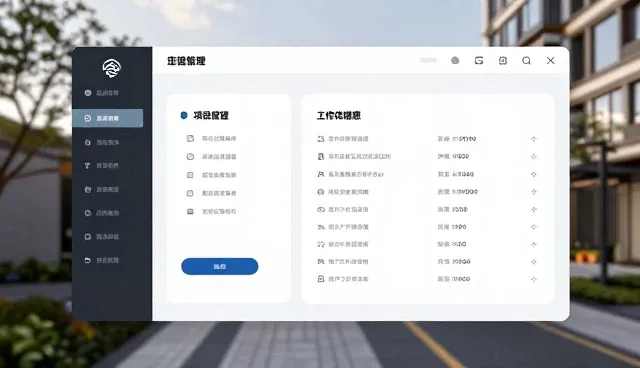Viewport: 640px width, 368px height.
Task: Click the gray round dot icon in header
Action: tap(455, 60)
